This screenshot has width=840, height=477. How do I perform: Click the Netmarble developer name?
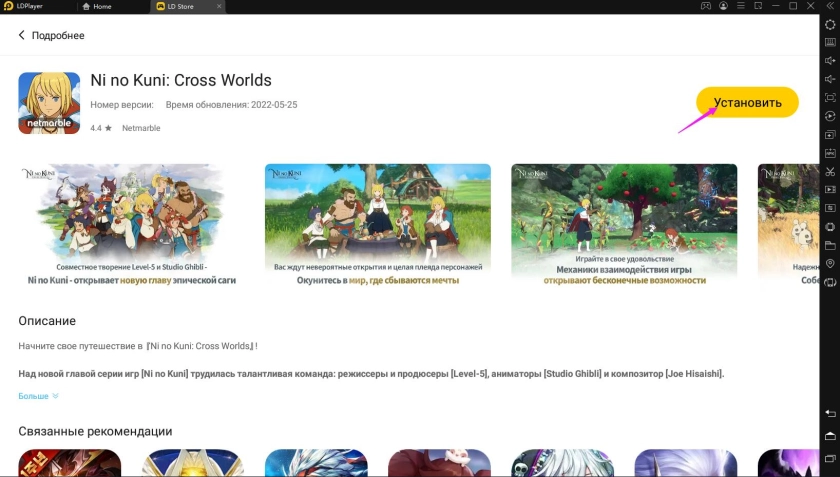[141, 128]
